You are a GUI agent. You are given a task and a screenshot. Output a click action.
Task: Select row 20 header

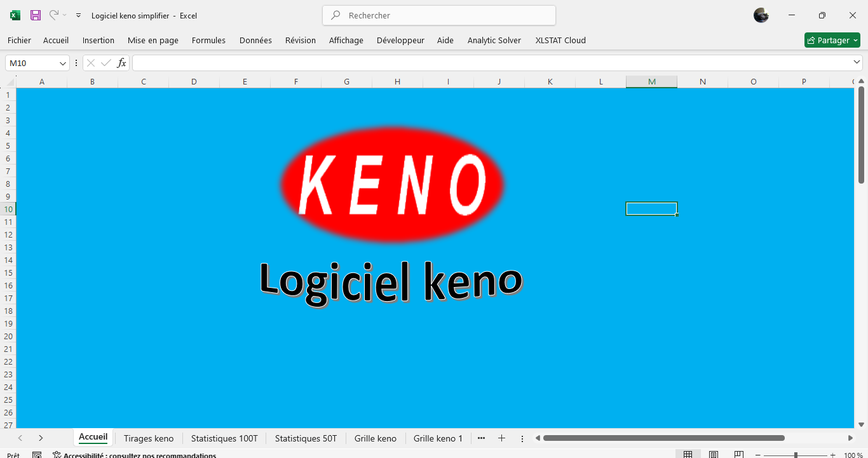pos(8,336)
